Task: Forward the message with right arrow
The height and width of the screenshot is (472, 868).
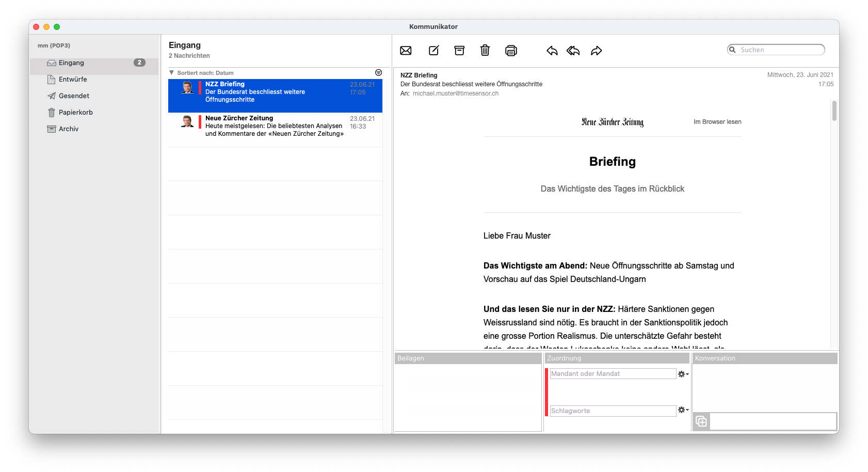Action: [x=597, y=51]
